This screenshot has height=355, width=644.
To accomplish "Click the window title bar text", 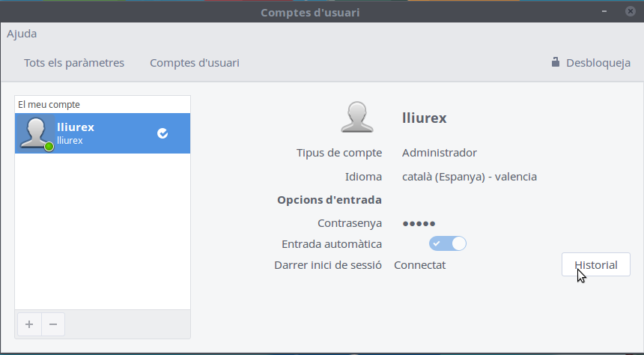I will coord(321,12).
